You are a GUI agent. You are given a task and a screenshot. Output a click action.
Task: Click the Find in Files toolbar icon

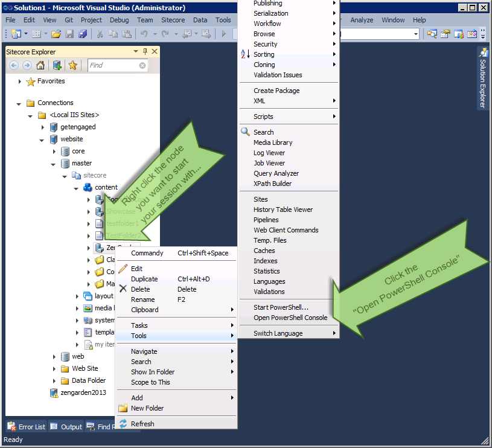(x=432, y=34)
